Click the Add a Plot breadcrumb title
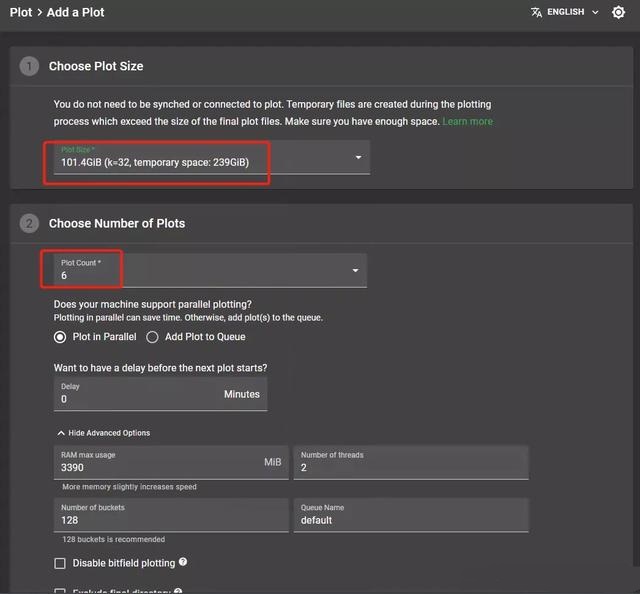This screenshot has width=640, height=594. click(x=76, y=12)
